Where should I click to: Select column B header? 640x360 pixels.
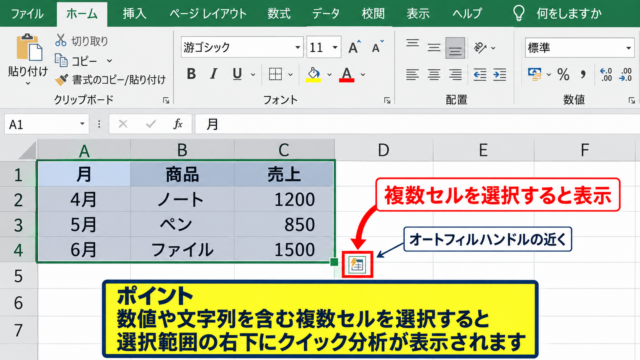pyautogui.click(x=182, y=150)
